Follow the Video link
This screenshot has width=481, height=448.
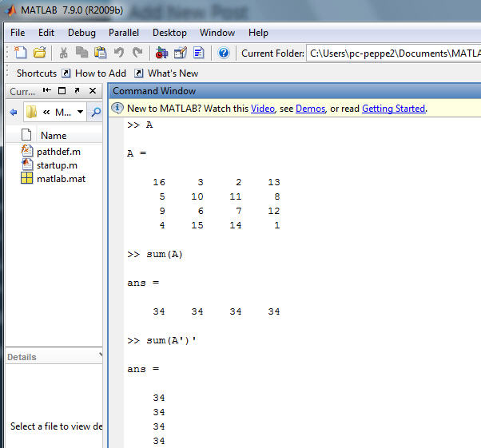coord(263,109)
